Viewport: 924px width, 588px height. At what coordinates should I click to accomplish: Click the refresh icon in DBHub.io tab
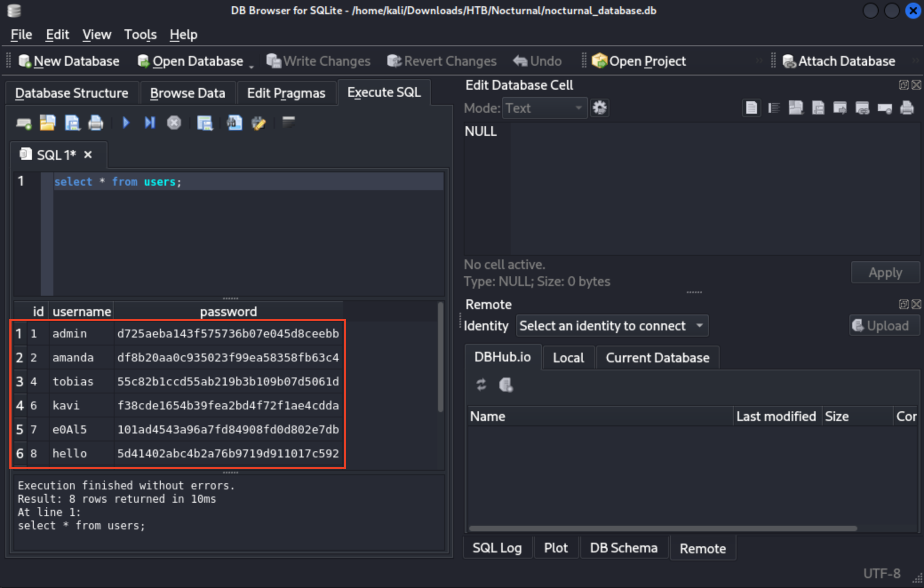481,385
